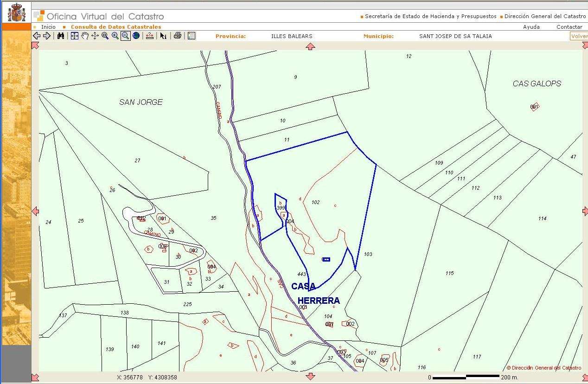Click the forward arrow in the toolbar
This screenshot has height=384, width=588.
[x=47, y=36]
